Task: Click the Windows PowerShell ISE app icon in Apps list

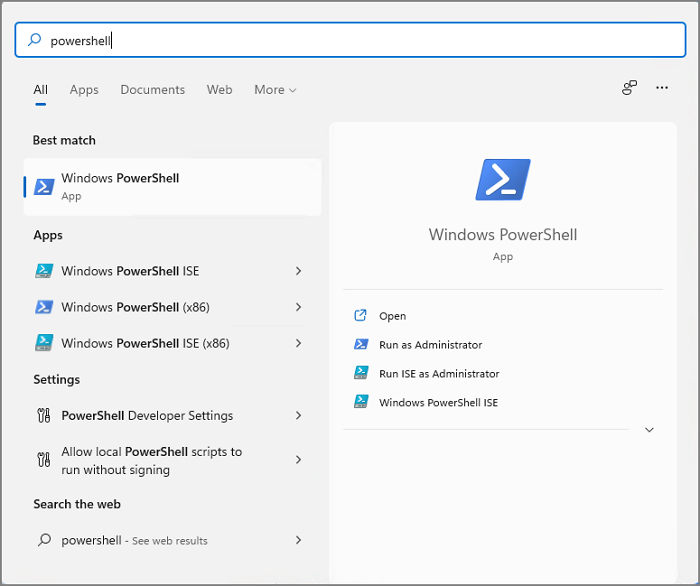Action: coord(44,271)
